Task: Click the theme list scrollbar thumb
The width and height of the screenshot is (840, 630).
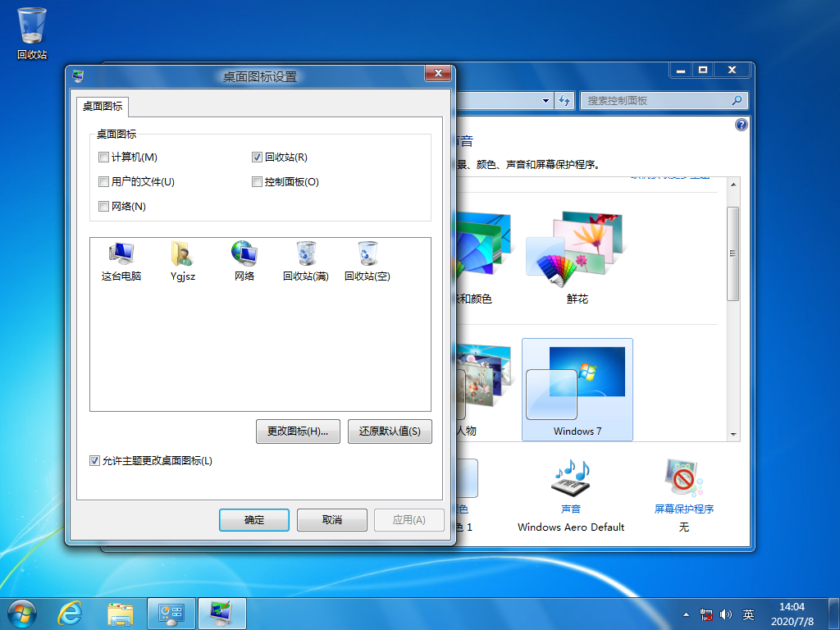Action: [x=733, y=253]
